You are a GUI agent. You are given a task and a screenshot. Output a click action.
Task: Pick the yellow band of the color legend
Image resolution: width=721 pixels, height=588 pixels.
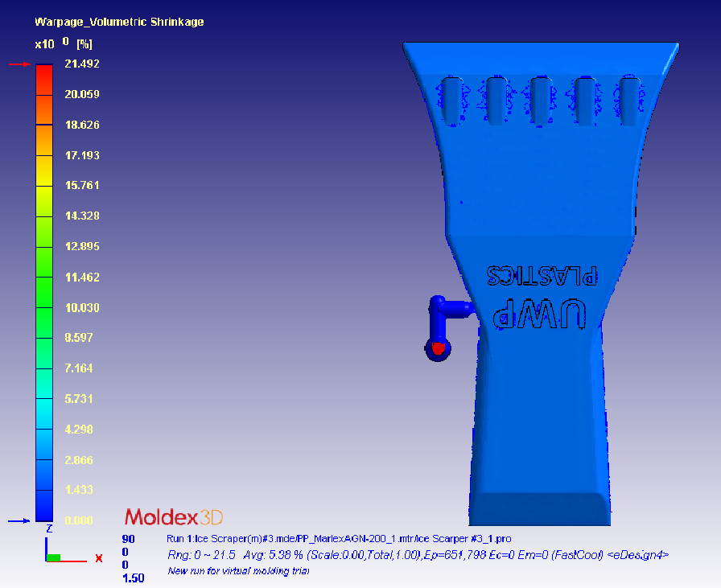pyautogui.click(x=44, y=171)
